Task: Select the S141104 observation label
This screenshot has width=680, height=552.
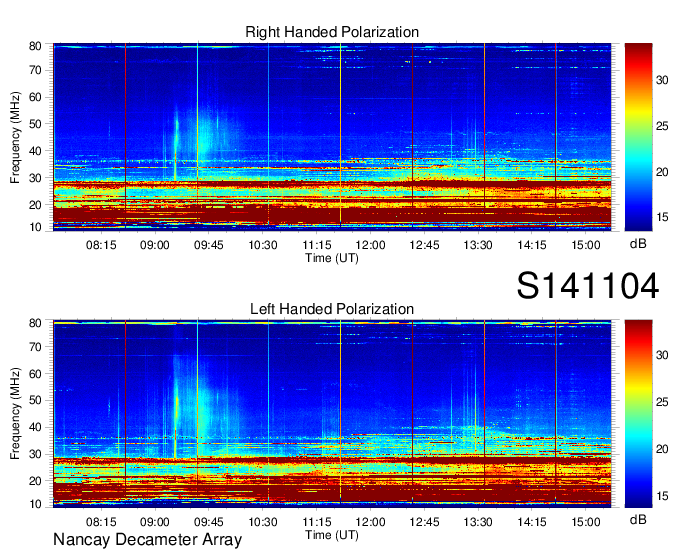Action: pos(588,286)
